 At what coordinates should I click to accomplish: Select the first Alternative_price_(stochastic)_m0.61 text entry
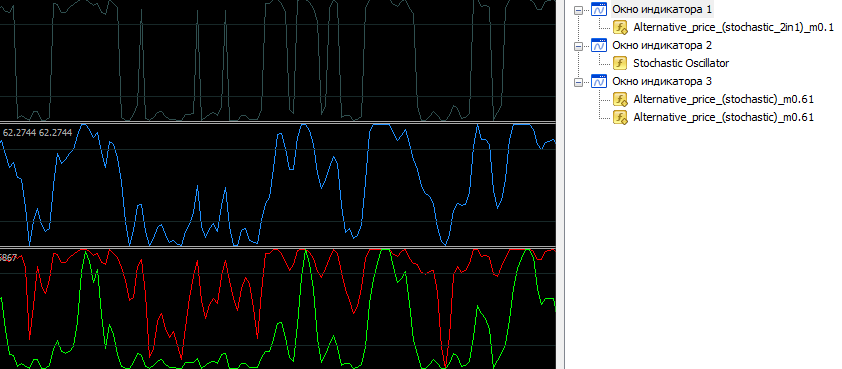tap(723, 99)
